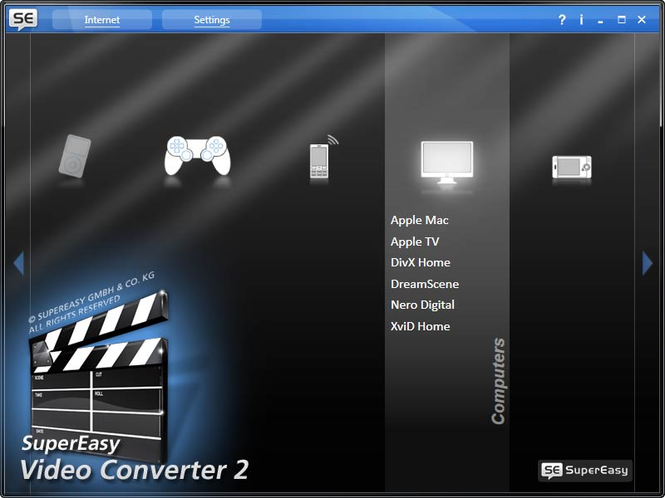Show previous device categories with left arrow
Screen dimensions: 665x498
(x=19, y=263)
